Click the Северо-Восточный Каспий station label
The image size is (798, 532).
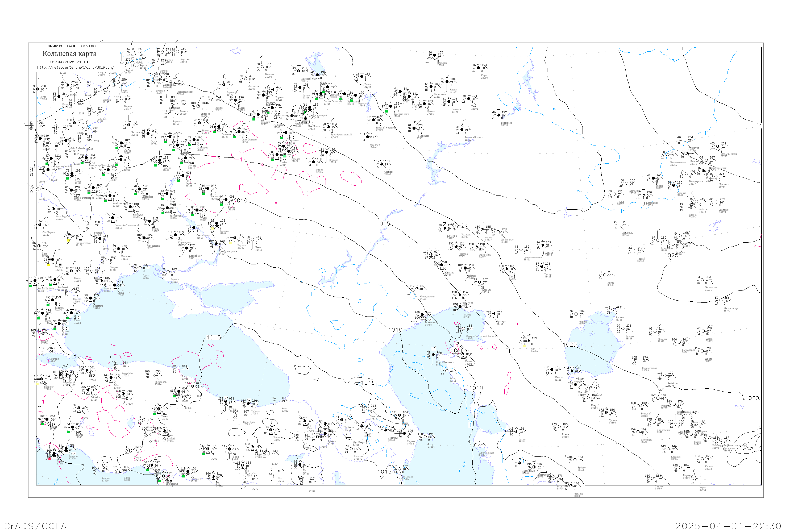tap(481, 336)
